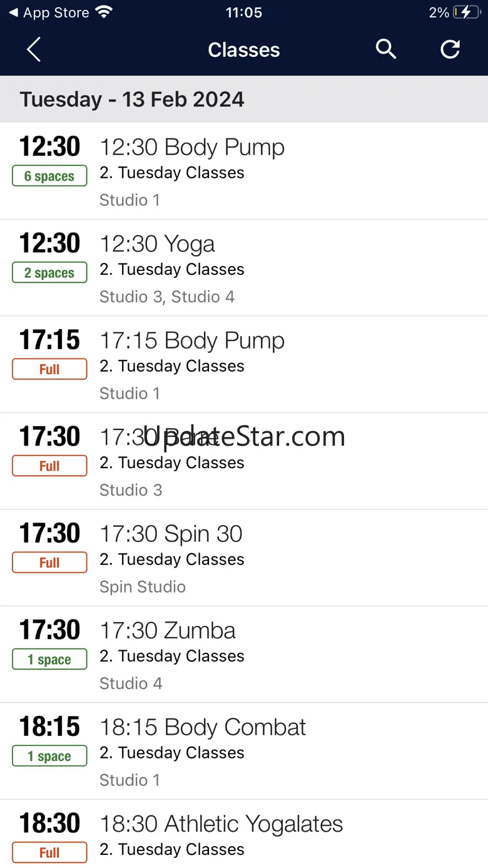Image resolution: width=488 pixels, height=868 pixels.
Task: Open the search magnifier icon
Action: click(386, 49)
